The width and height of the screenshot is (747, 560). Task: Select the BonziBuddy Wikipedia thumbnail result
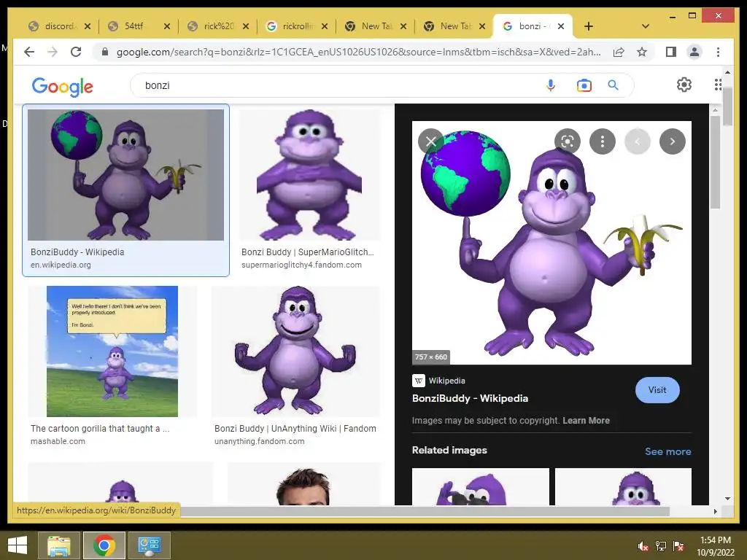125,175
